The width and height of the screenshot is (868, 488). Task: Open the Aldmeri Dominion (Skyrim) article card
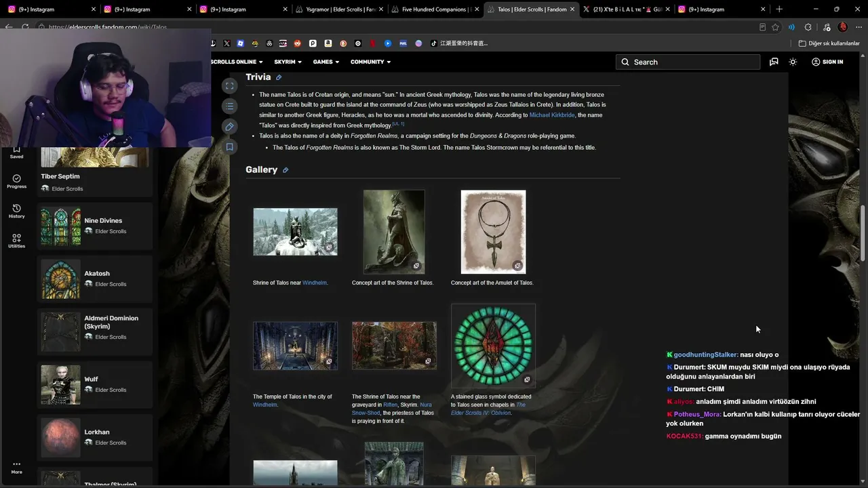tap(95, 331)
